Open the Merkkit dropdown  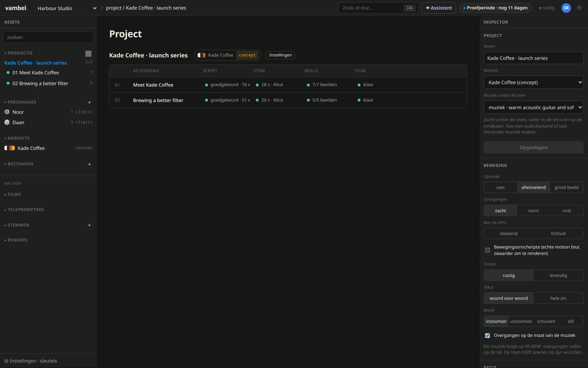tap(533, 82)
